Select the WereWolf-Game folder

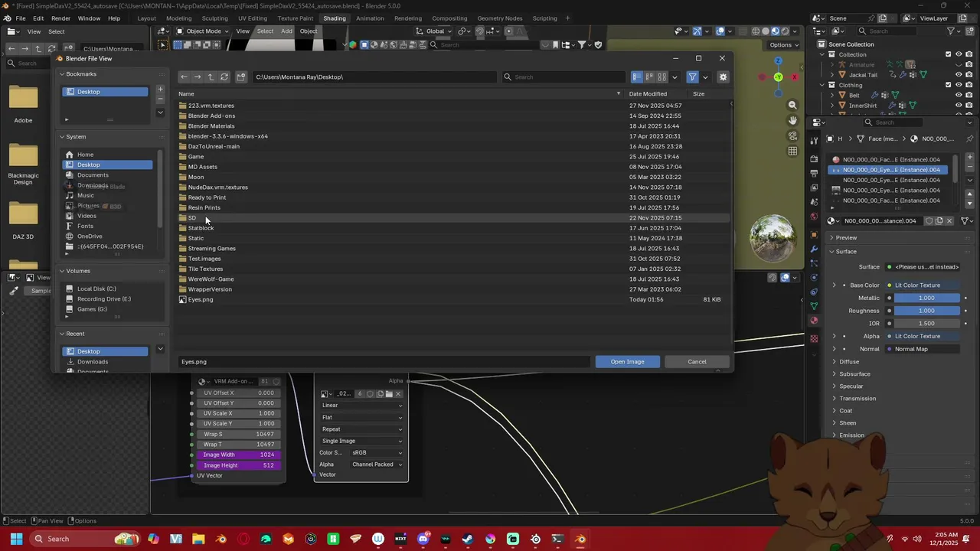(211, 279)
